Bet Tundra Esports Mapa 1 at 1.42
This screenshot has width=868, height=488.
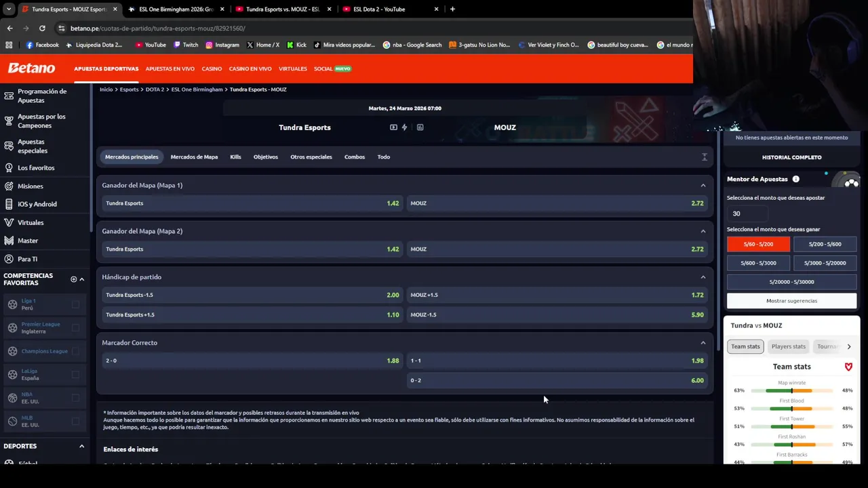(x=252, y=203)
